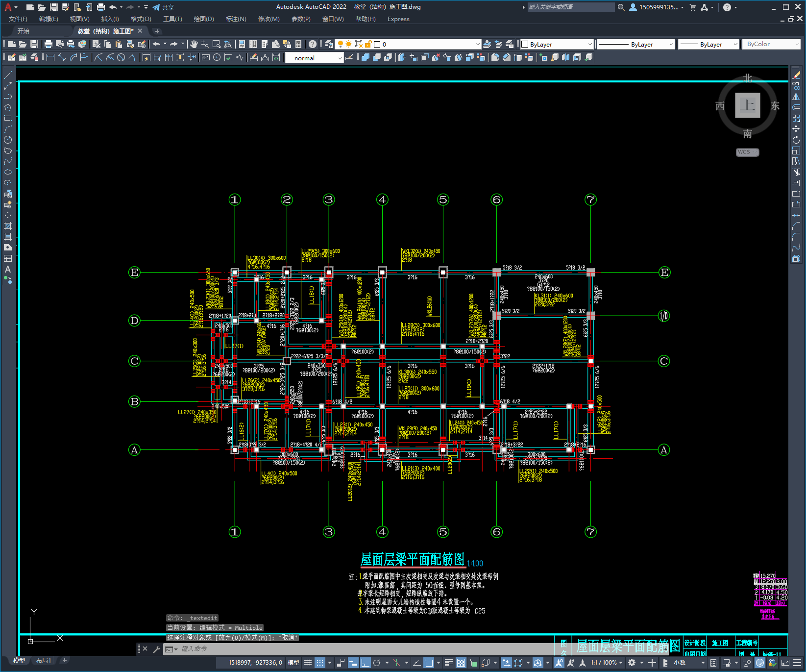Click the 上 (Top) face of ViewCube

(x=747, y=105)
